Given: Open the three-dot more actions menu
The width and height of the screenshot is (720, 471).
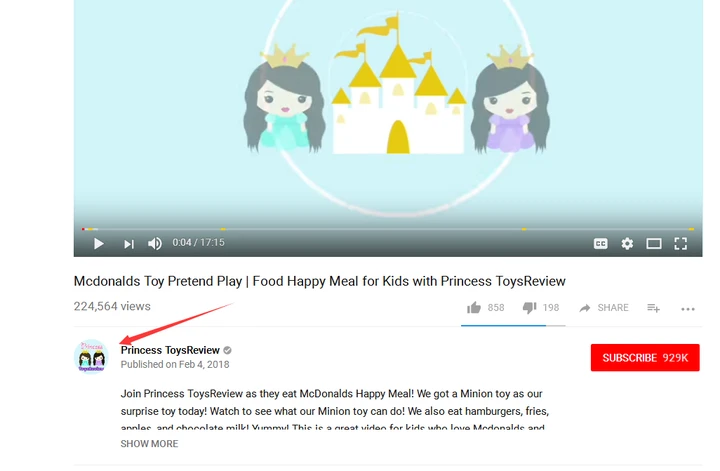Looking at the screenshot, I should 688,309.
